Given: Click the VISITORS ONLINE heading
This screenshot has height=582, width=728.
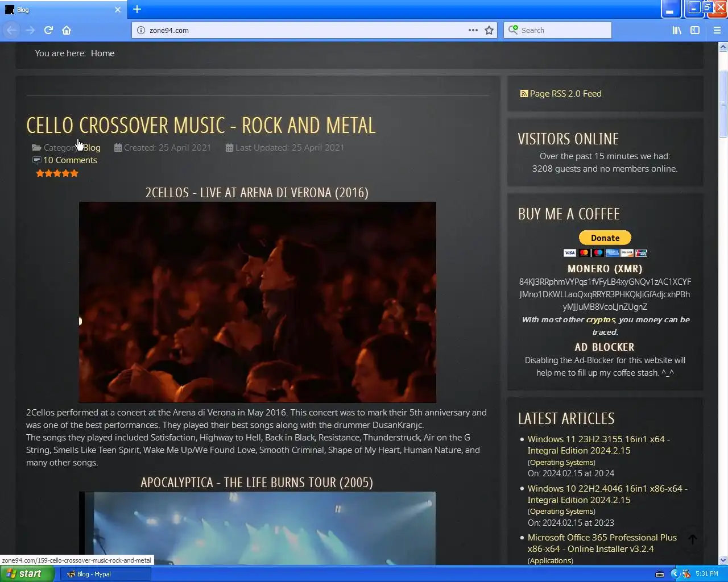Looking at the screenshot, I should pyautogui.click(x=568, y=139).
